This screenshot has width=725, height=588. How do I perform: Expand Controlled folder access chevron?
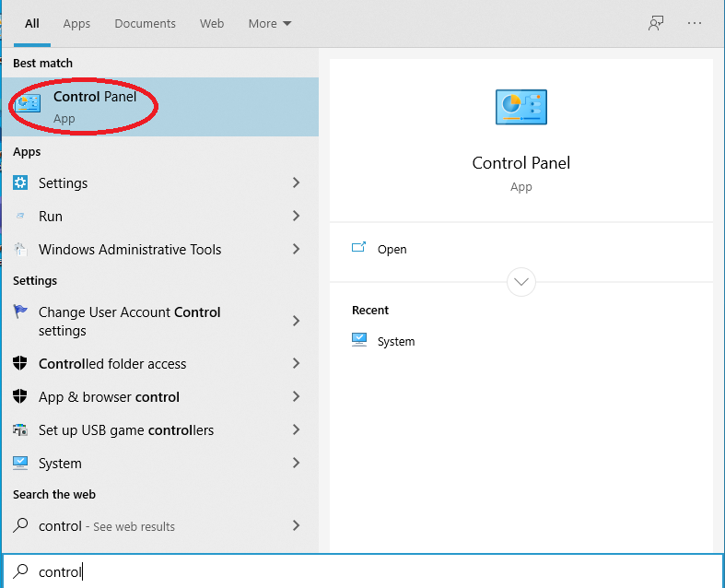point(297,364)
